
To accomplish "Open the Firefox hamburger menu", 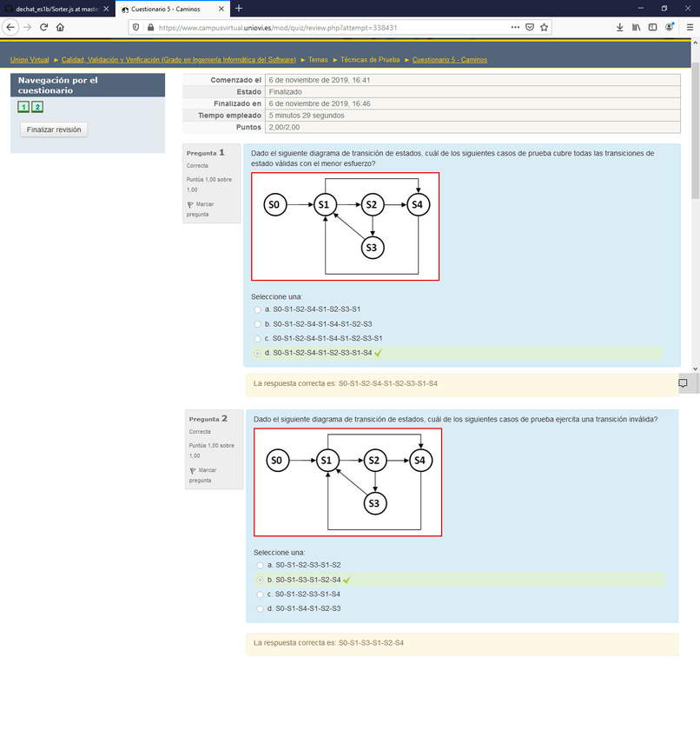I will (x=687, y=27).
